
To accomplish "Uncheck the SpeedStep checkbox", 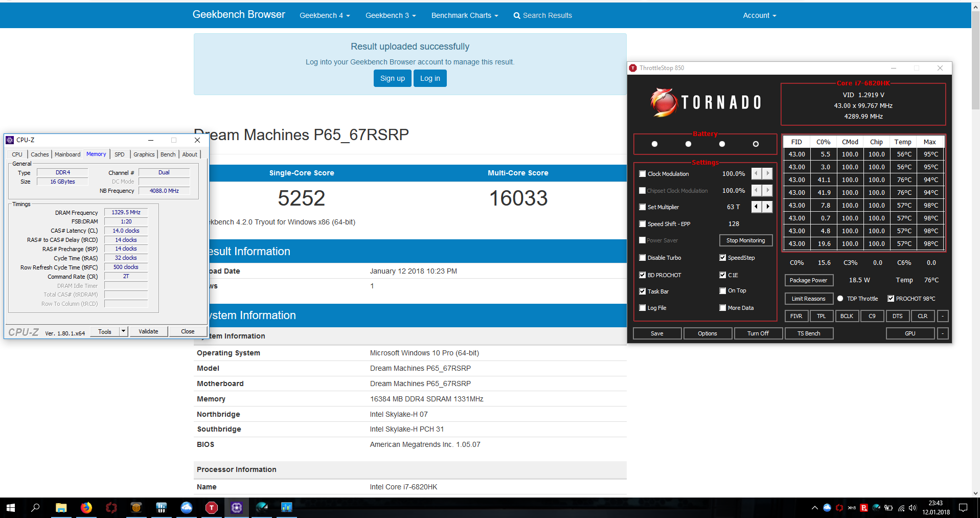I will coord(722,258).
